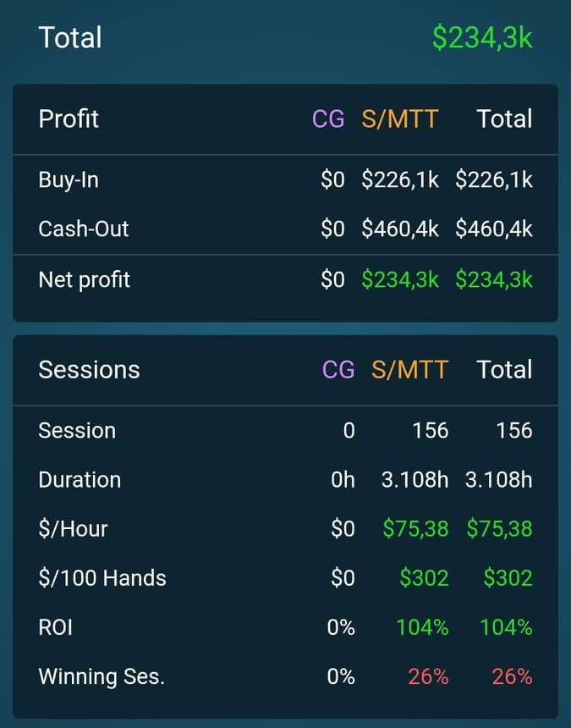
Task: Click the green $234,3k total amount
Action: [482, 38]
